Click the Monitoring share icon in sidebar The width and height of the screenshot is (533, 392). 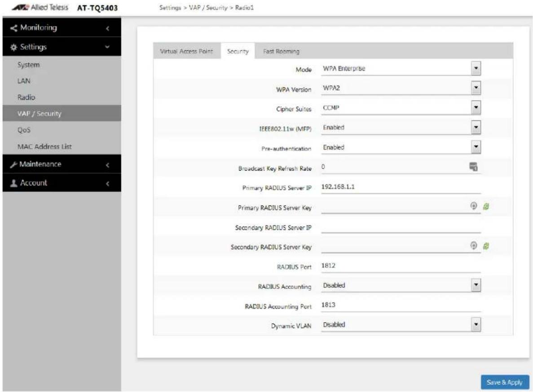(13, 28)
